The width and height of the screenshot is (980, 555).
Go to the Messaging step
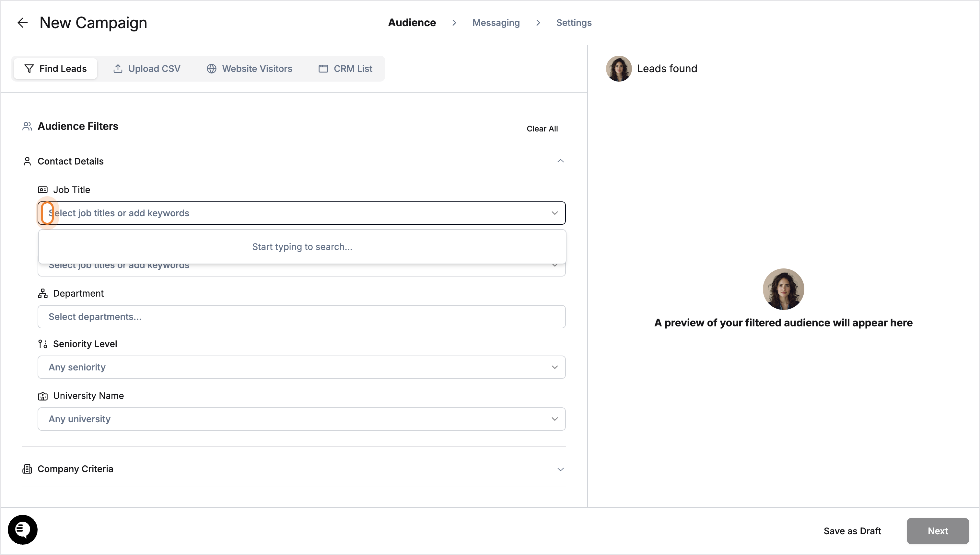point(496,23)
